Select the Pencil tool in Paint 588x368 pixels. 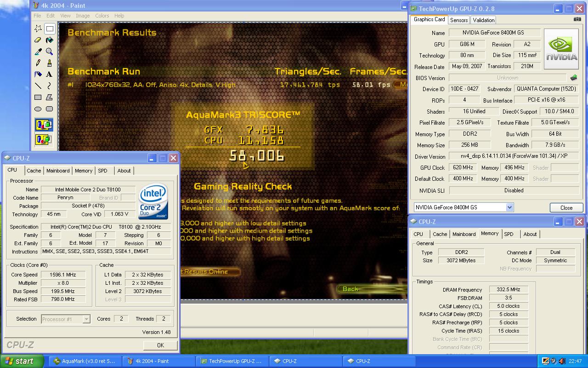click(38, 63)
